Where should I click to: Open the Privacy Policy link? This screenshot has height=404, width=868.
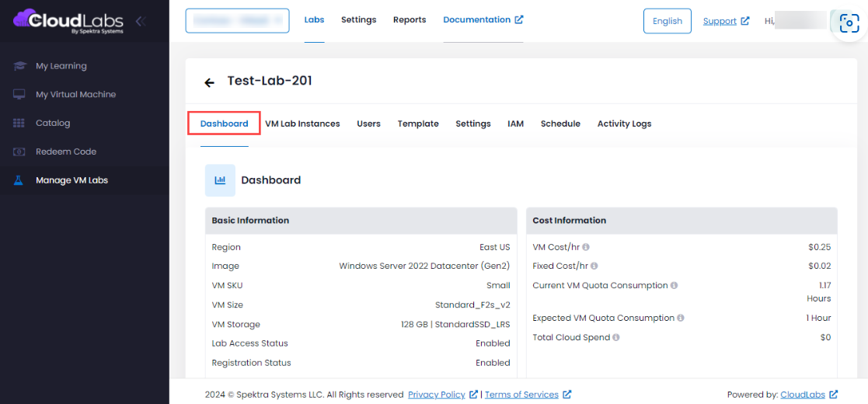436,395
